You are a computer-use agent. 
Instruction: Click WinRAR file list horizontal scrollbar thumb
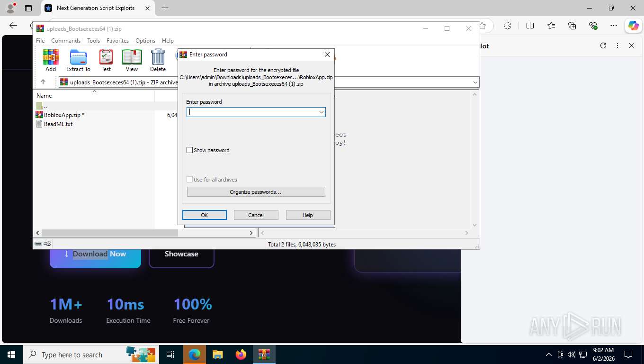[109, 233]
